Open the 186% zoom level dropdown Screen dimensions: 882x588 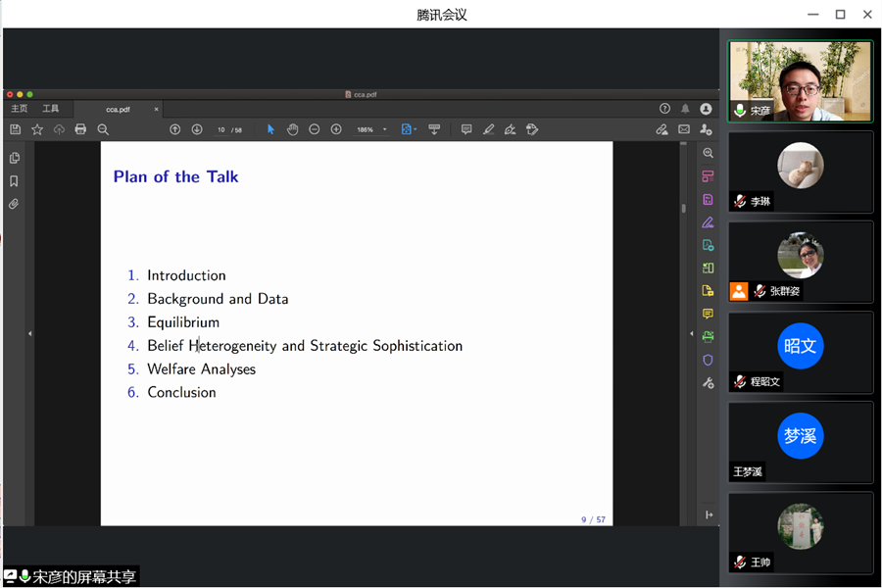[385, 129]
